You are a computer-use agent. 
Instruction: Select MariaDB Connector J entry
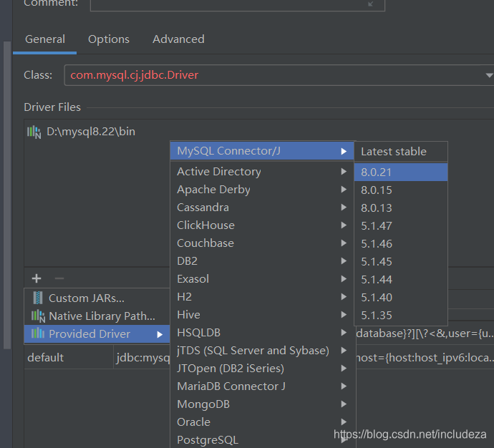263,386
